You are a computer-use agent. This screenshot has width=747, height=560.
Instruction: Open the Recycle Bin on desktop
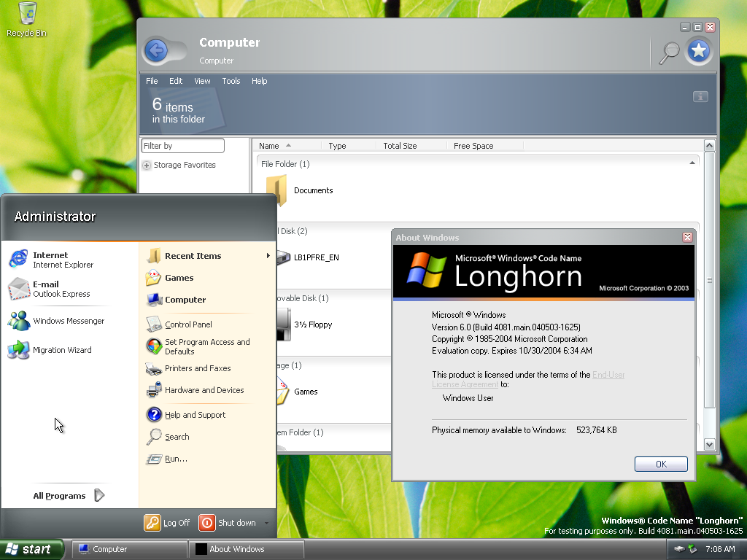(x=26, y=19)
